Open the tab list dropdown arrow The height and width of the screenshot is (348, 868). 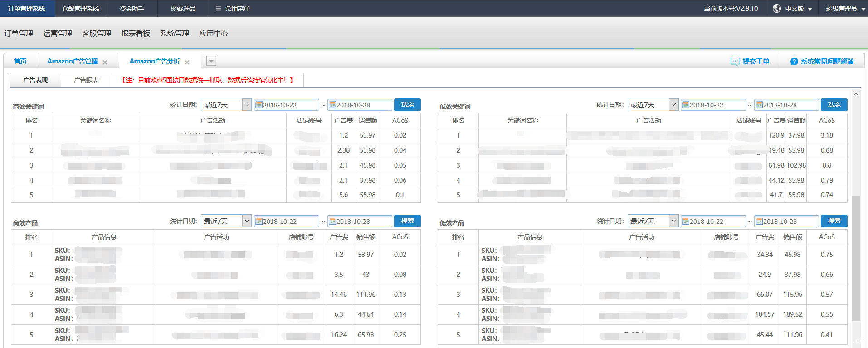211,61
